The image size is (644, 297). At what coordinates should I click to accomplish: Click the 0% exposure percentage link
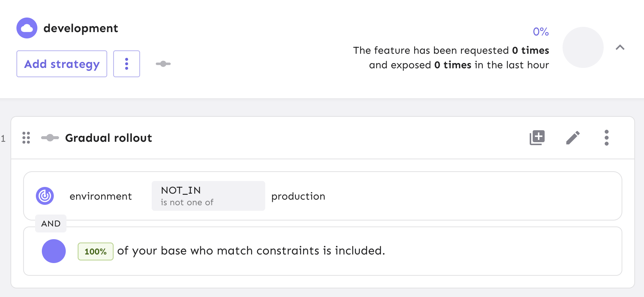point(540,32)
